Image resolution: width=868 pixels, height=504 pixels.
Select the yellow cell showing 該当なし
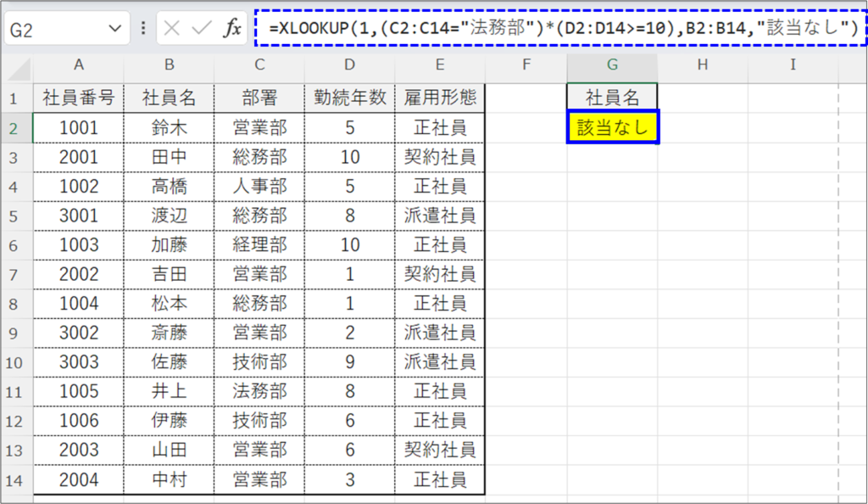tap(612, 125)
